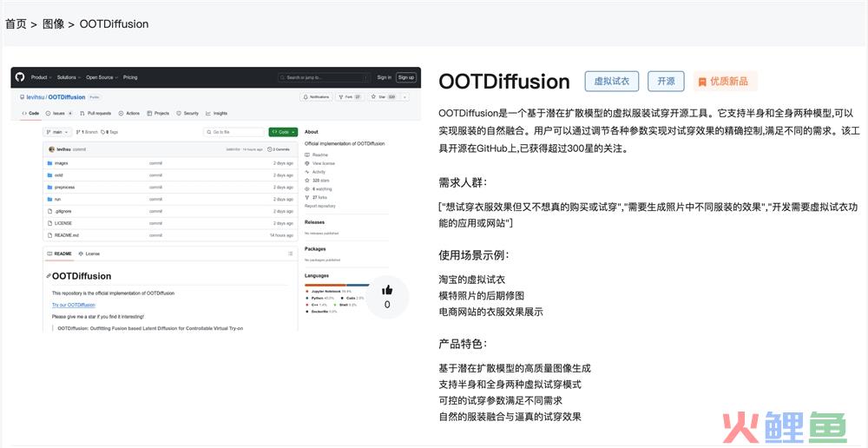Click the images folder icon
The image size is (868, 448).
pos(49,163)
